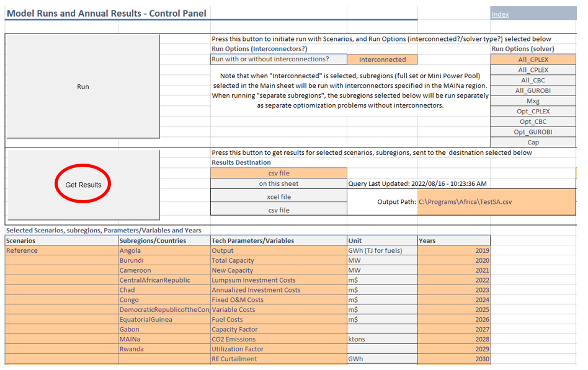Screen dimensions: 588x370
Task: Click the Run button
Action: pyautogui.click(x=83, y=87)
